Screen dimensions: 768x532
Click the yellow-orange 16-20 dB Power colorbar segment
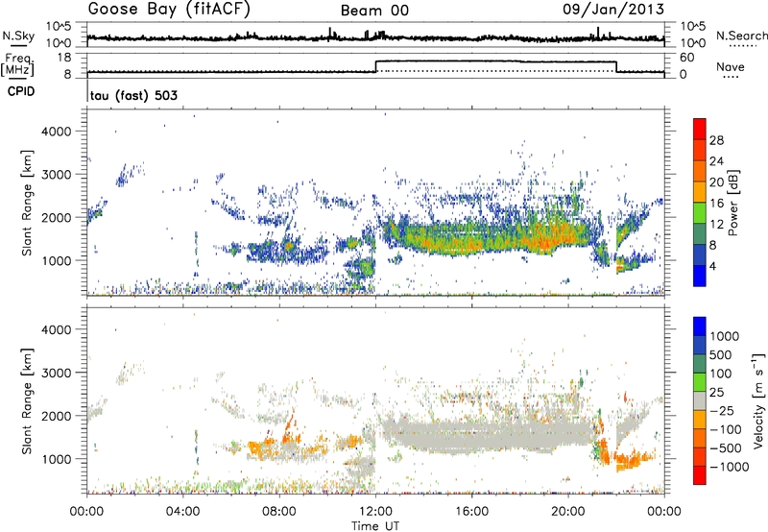pyautogui.click(x=700, y=192)
